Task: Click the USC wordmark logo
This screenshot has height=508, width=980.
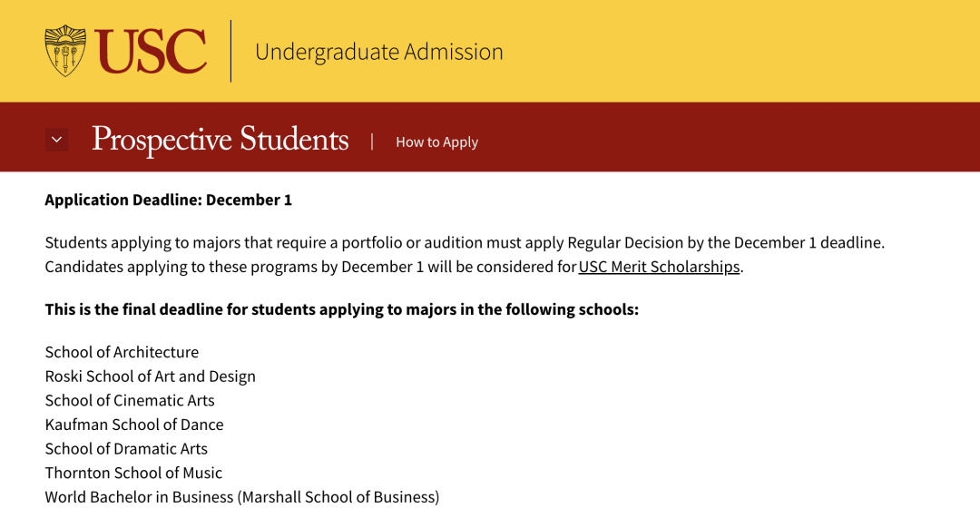Action: (151, 52)
